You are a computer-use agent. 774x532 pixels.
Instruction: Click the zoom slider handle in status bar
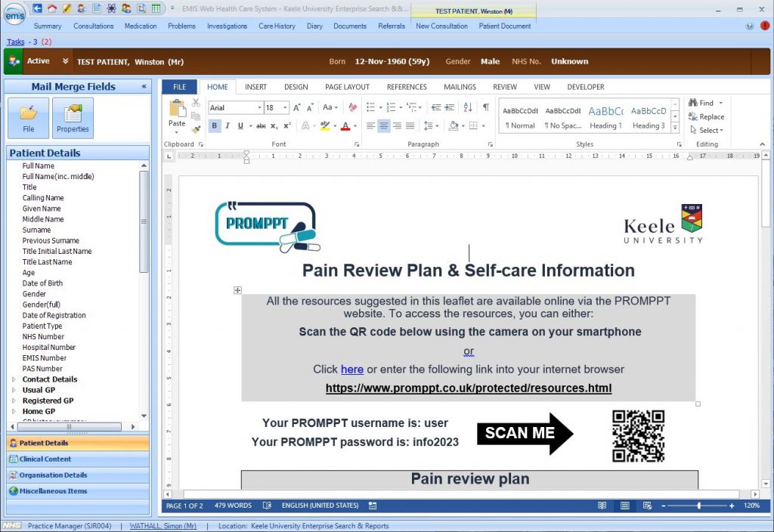699,506
